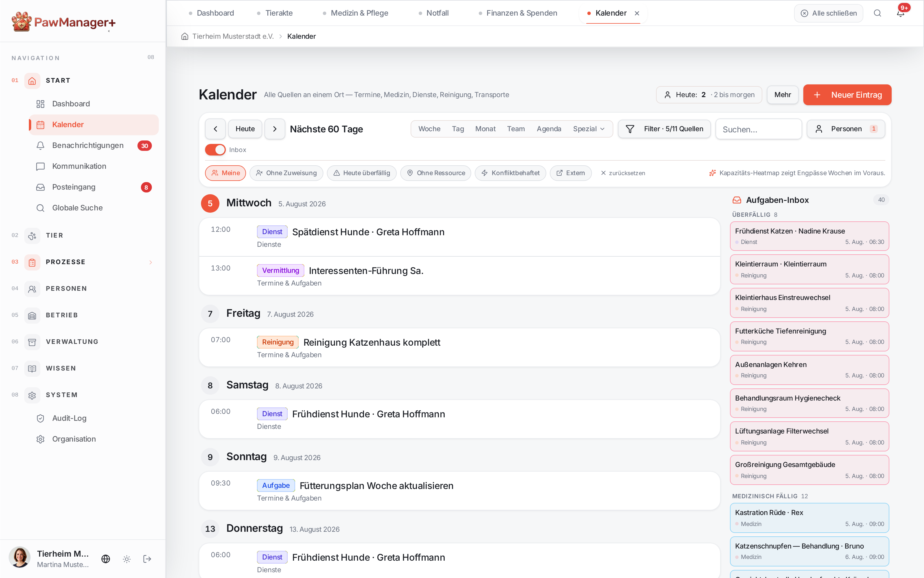Viewport: 924px width, 578px height.
Task: Go to previous period with left arrow
Action: (x=215, y=129)
